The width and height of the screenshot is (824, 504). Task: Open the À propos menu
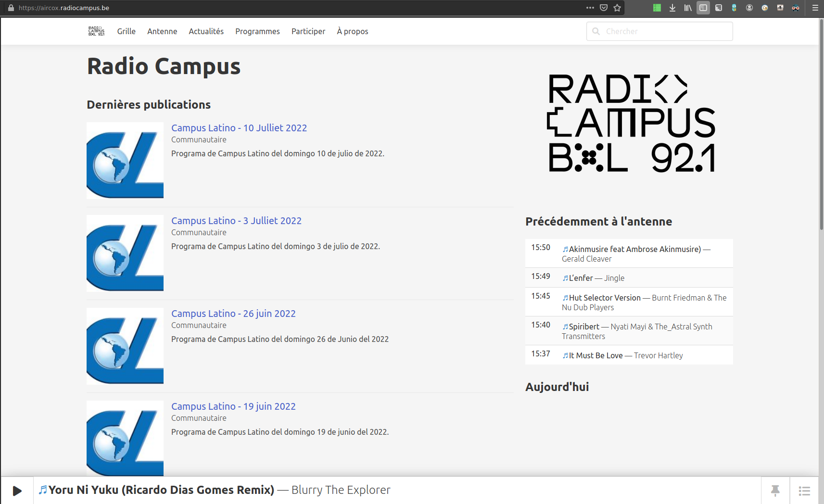(x=352, y=31)
